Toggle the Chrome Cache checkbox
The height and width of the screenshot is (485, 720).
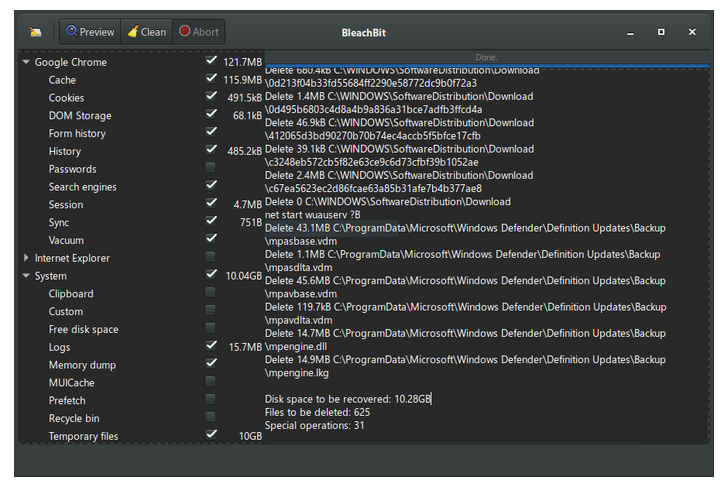[211, 78]
